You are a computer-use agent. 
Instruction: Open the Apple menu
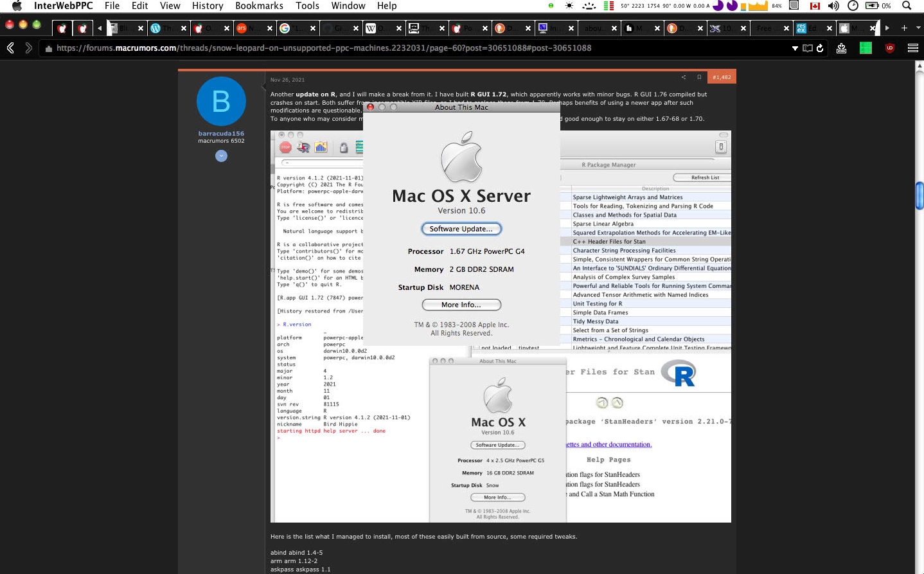click(17, 6)
